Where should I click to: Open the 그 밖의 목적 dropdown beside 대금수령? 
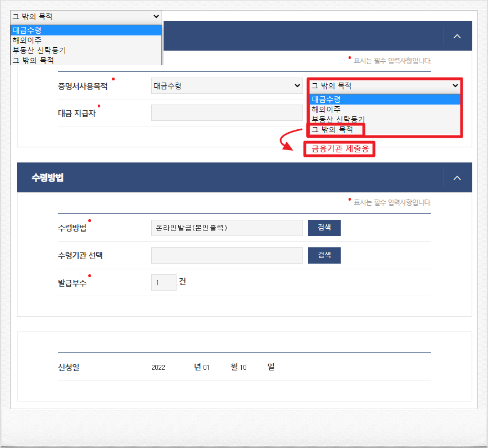(385, 86)
